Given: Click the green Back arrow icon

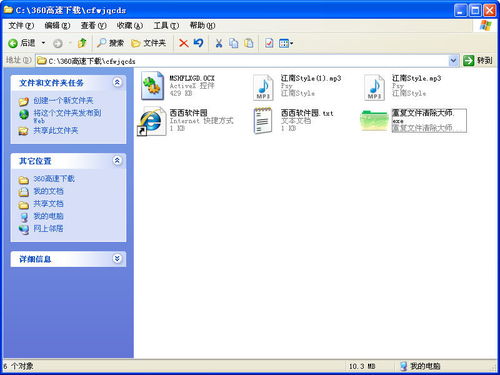Looking at the screenshot, I should 13,43.
